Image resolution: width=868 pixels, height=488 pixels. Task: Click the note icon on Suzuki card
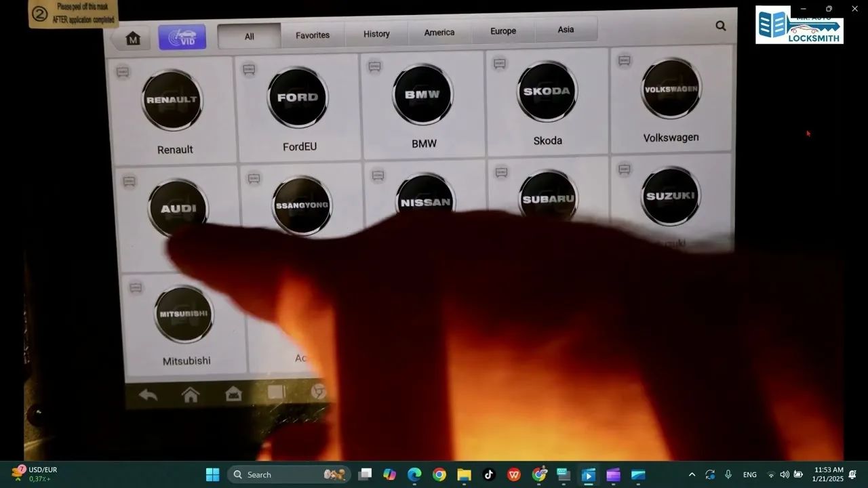(x=625, y=169)
